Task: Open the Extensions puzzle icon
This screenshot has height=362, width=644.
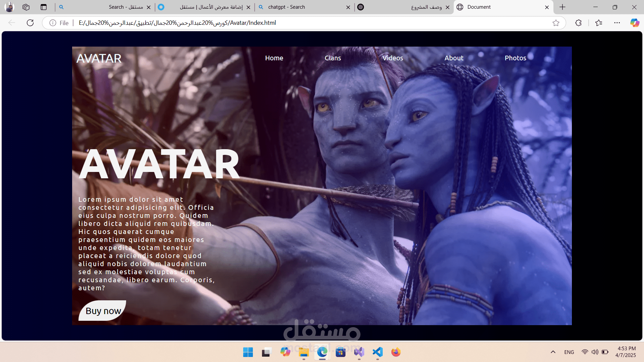Action: (x=578, y=23)
